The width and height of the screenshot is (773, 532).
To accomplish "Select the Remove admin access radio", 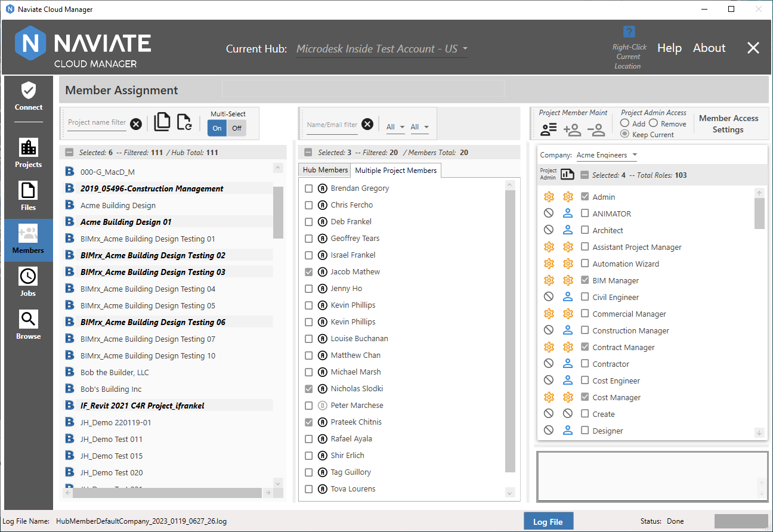I will [x=653, y=123].
